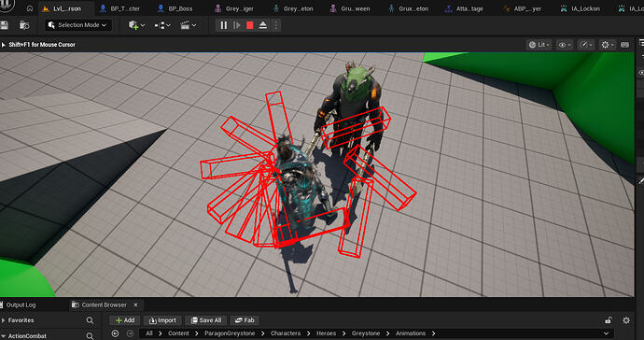Screen dimensions: 644x340
Task: Select the Characters breadcrumb
Action: click(286, 333)
